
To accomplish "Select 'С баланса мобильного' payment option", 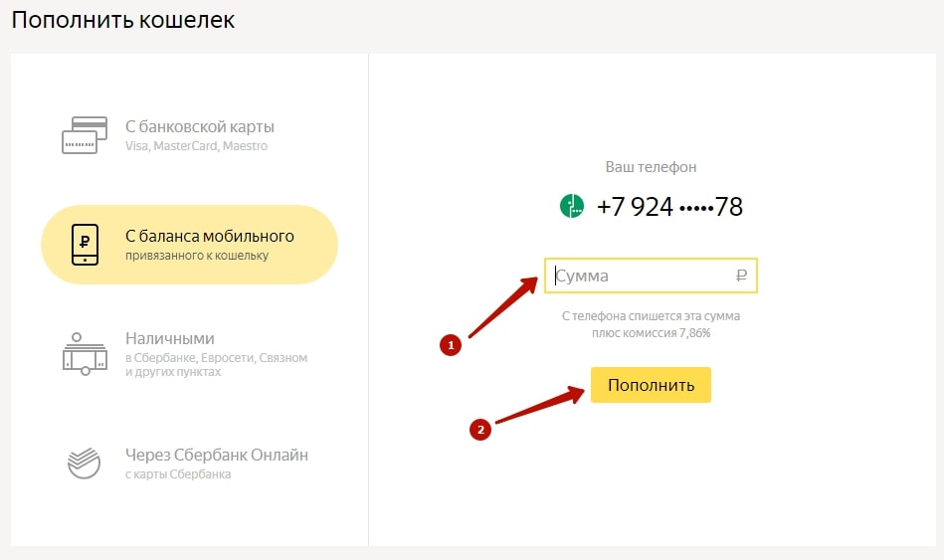I will click(x=209, y=236).
